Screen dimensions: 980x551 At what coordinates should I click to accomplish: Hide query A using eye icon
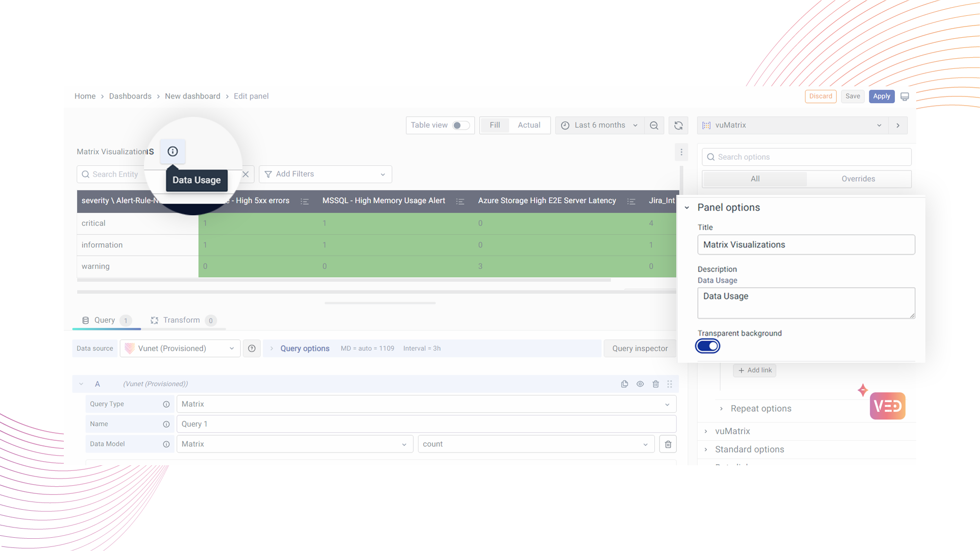pos(640,384)
